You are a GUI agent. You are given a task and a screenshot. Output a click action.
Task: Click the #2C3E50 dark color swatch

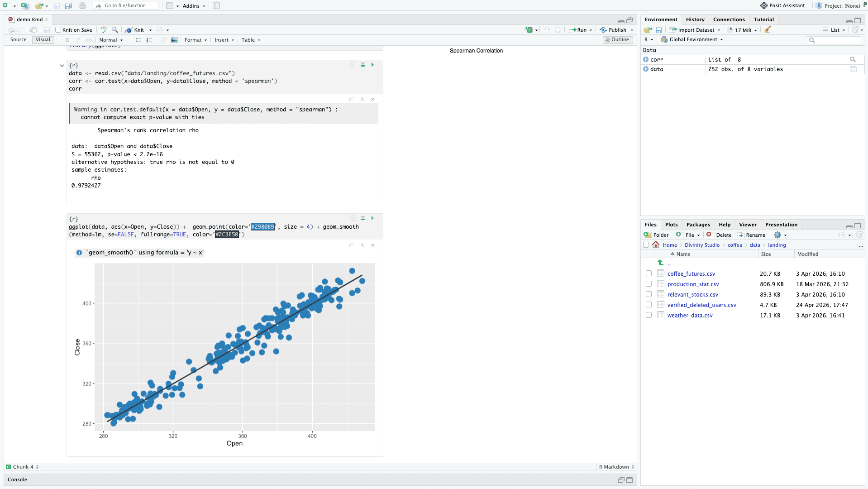[x=227, y=235]
